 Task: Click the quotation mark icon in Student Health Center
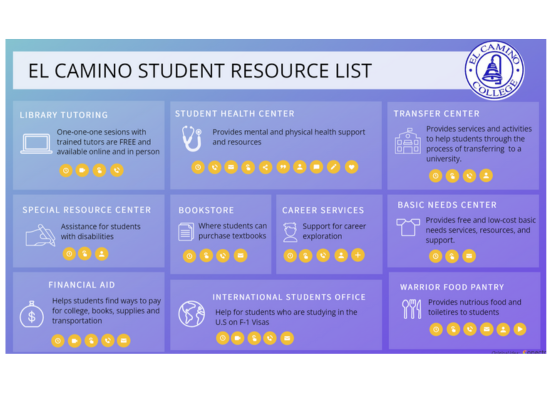pyautogui.click(x=283, y=167)
